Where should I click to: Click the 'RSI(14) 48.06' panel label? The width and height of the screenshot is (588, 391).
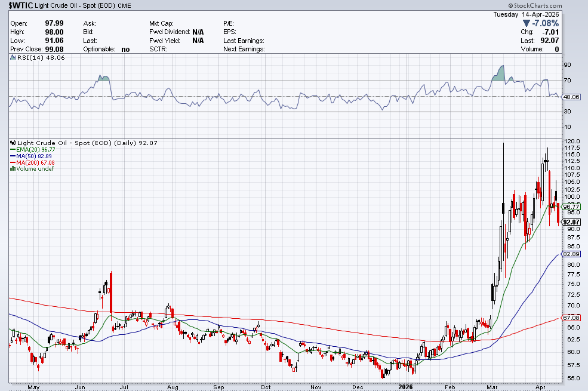click(41, 58)
